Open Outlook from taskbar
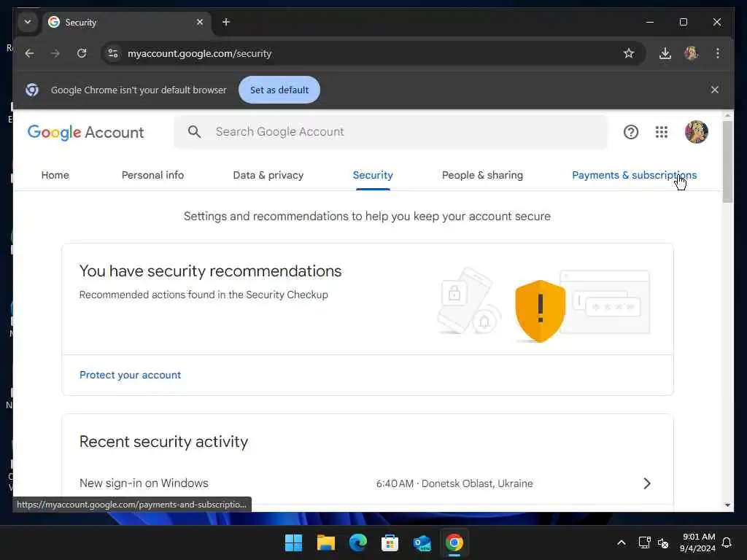 pyautogui.click(x=422, y=542)
